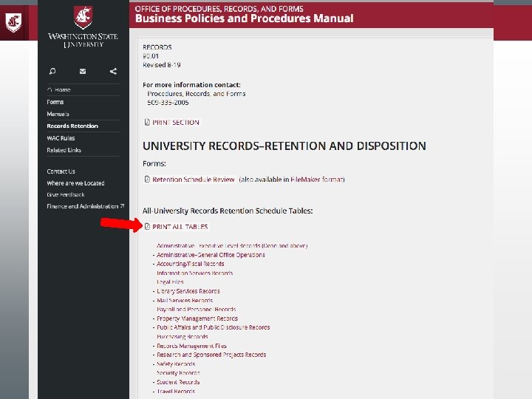Click the Washington State University logo
Image resolution: width=532 pixels, height=399 pixels.
(x=83, y=27)
